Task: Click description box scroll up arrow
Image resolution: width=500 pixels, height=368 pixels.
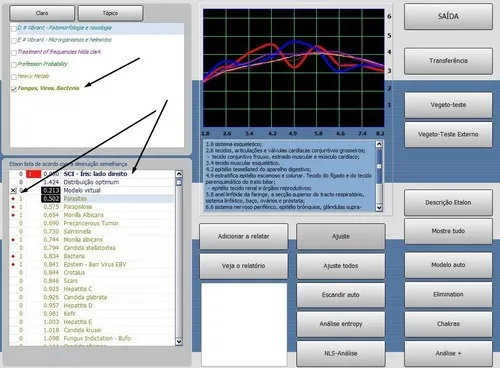Action: tap(379, 144)
